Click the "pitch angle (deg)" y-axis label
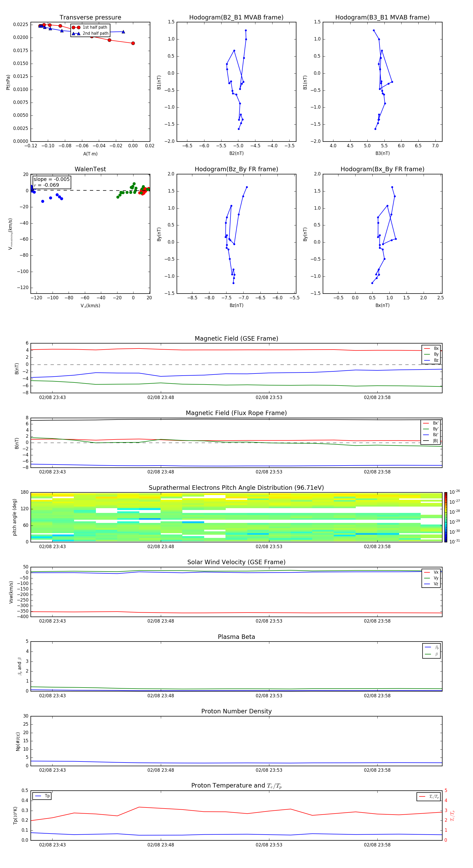Image resolution: width=473 pixels, height=868 pixels. (x=14, y=517)
